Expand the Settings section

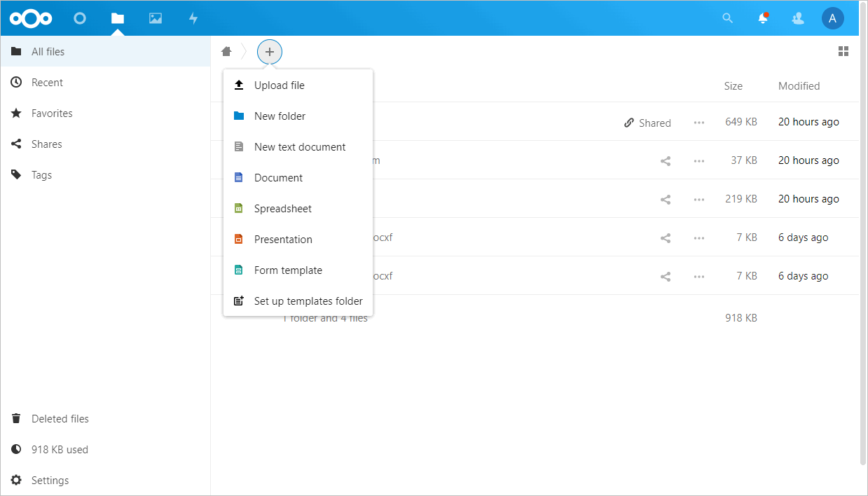click(x=105, y=480)
